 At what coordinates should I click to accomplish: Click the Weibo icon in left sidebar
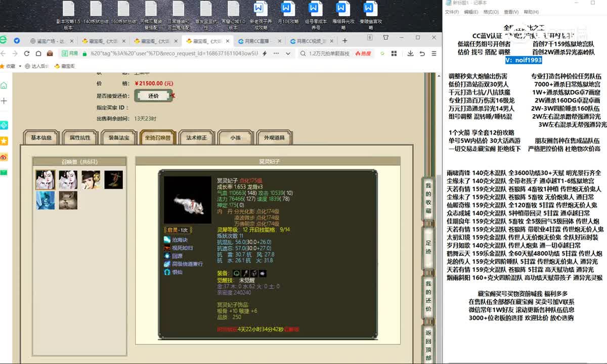[x=4, y=157]
